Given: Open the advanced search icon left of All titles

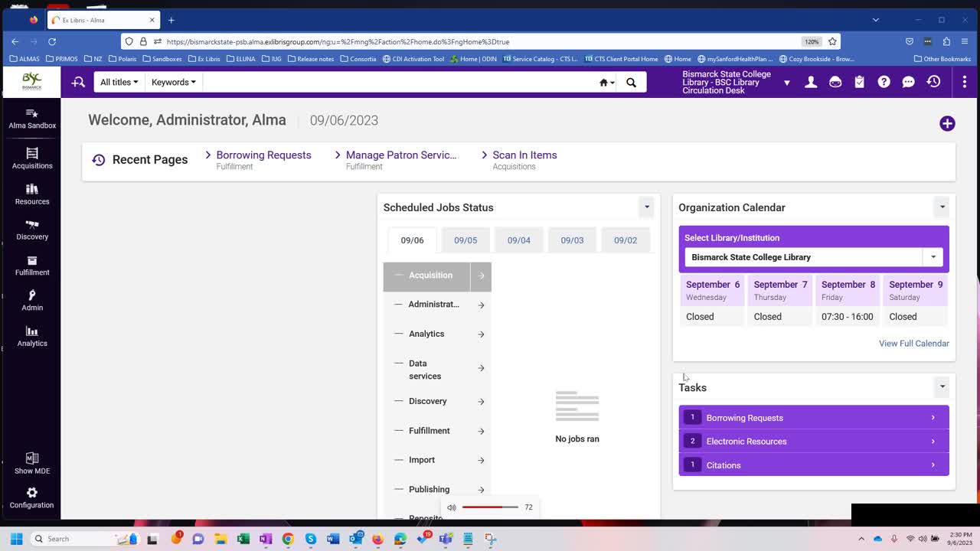Looking at the screenshot, I should pyautogui.click(x=78, y=82).
